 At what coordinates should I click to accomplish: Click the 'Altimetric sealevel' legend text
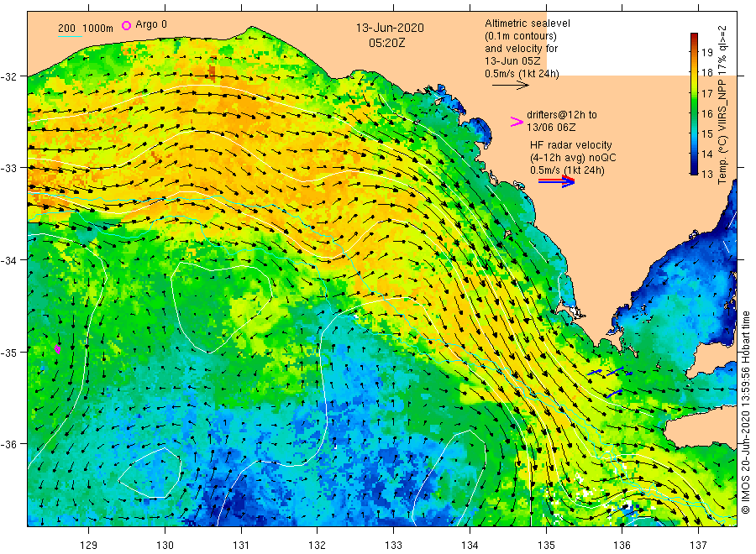[x=528, y=24]
